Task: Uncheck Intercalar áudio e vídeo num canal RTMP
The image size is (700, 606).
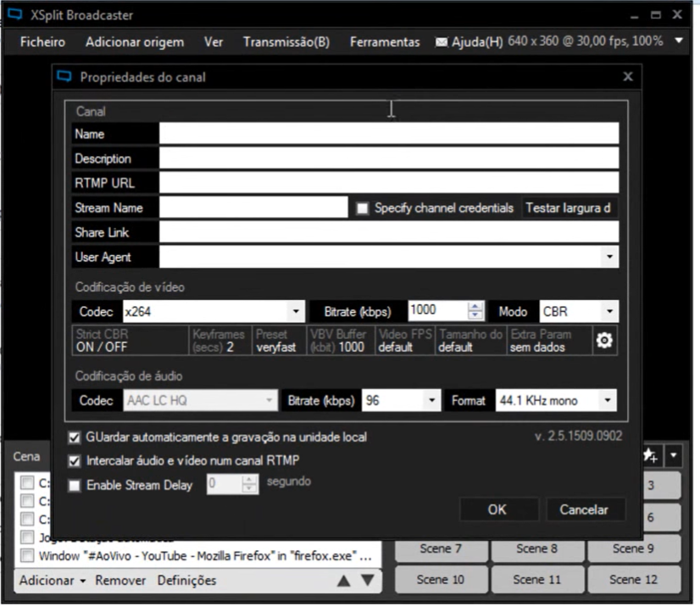Action: tap(75, 461)
